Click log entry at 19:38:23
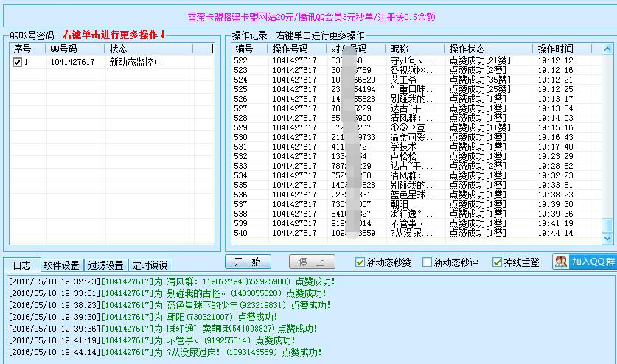The width and height of the screenshot is (617, 364). [170, 305]
